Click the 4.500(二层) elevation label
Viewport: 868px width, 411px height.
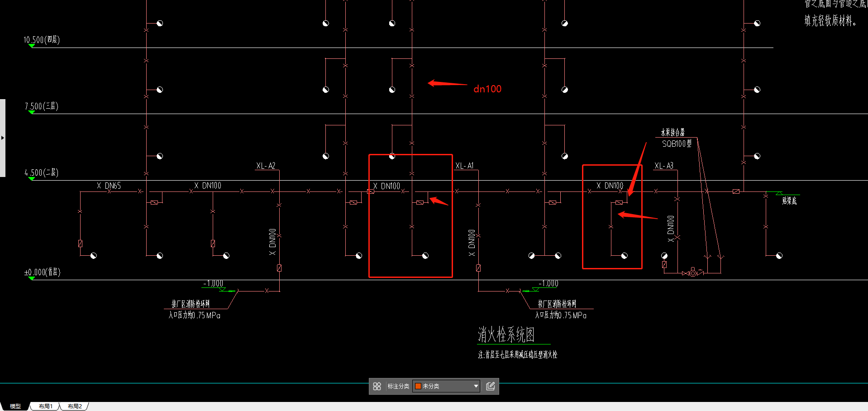[x=42, y=172]
